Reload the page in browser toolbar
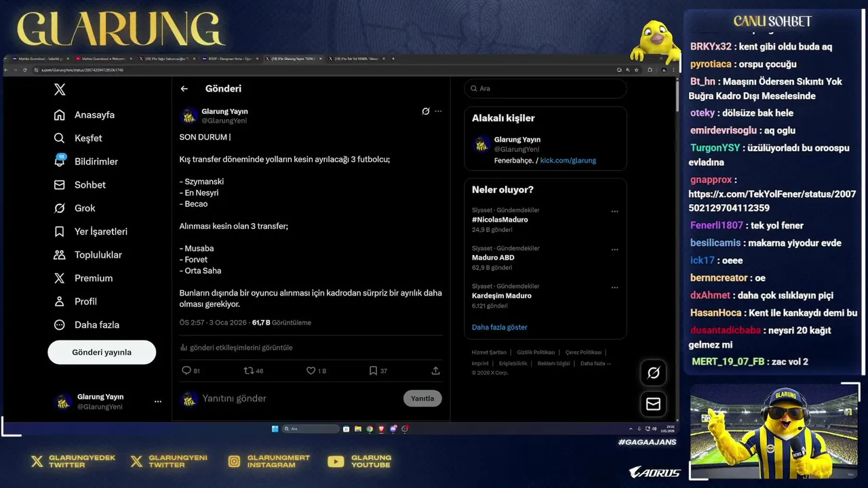 point(25,70)
